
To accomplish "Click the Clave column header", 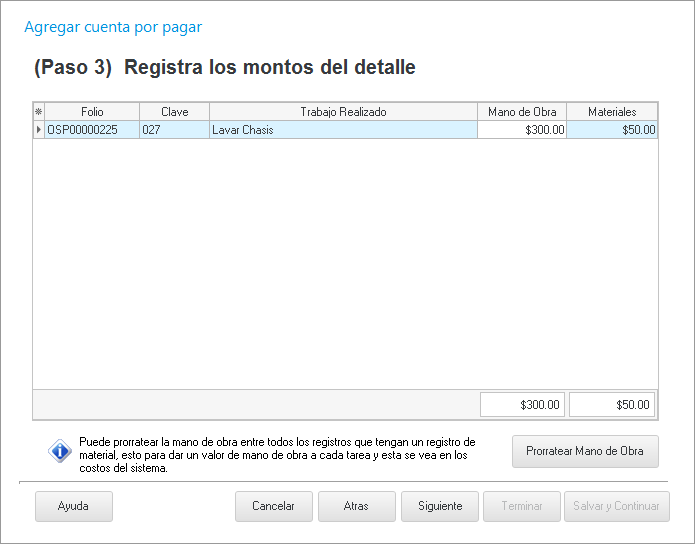I will (x=174, y=112).
